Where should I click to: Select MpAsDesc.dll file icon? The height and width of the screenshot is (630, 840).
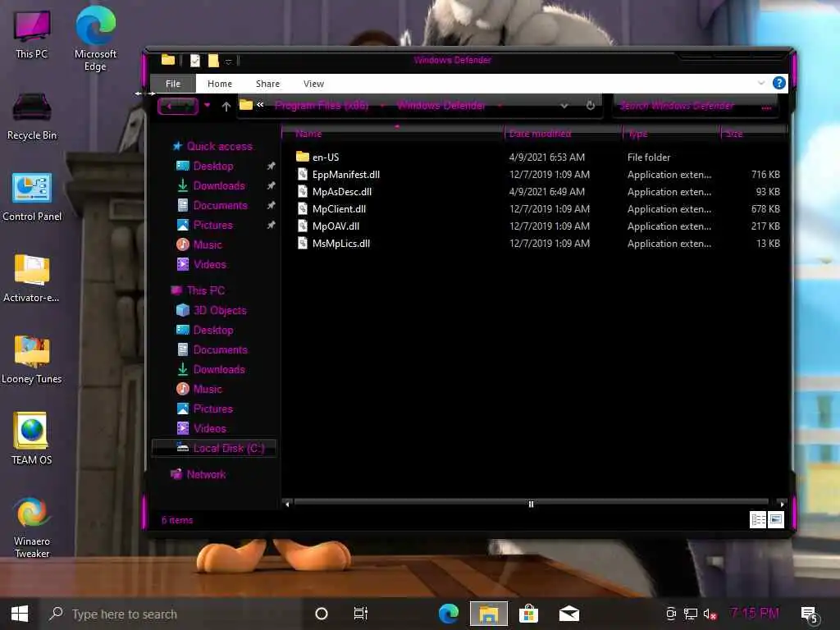click(303, 191)
